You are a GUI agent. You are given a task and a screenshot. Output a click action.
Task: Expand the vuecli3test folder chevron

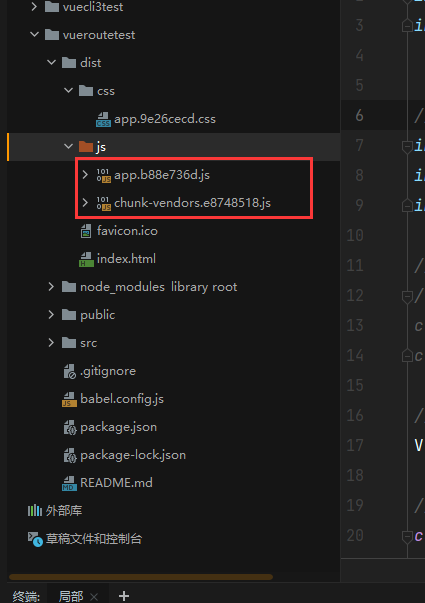(34, 7)
